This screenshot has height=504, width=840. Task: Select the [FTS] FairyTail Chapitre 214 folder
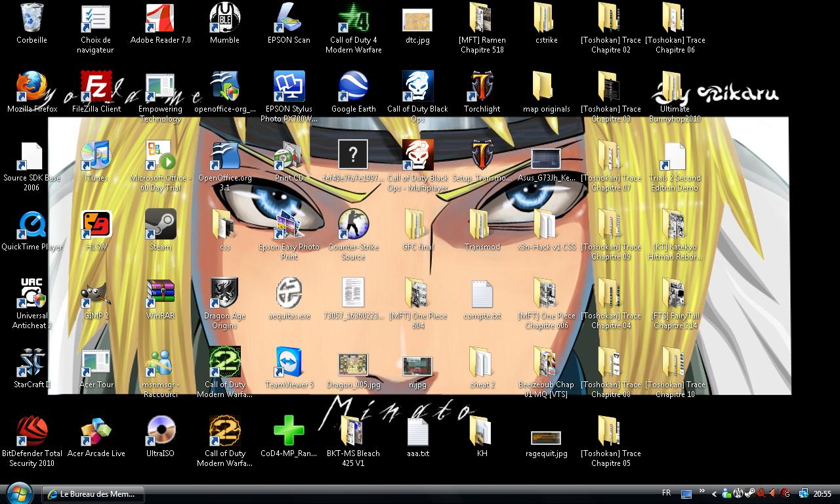(675, 293)
